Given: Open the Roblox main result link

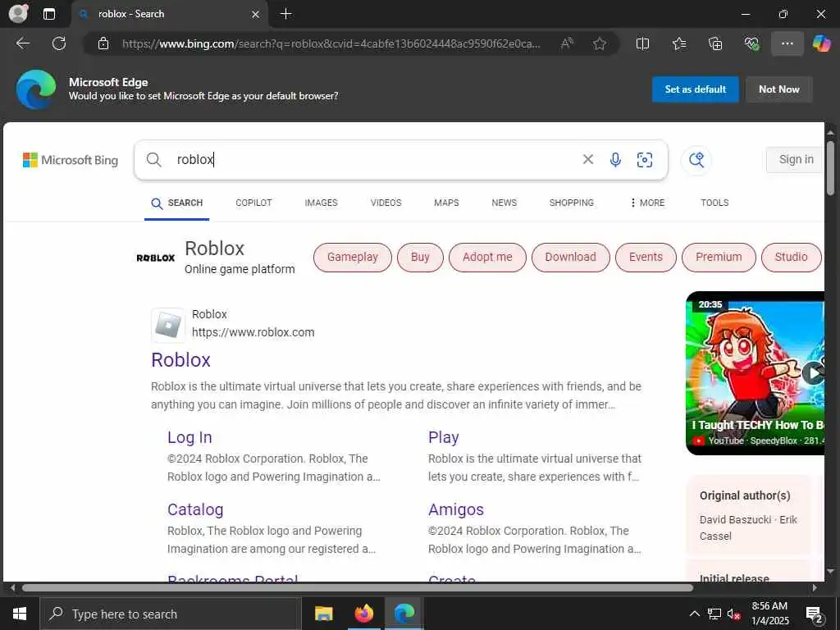Looking at the screenshot, I should tap(180, 360).
